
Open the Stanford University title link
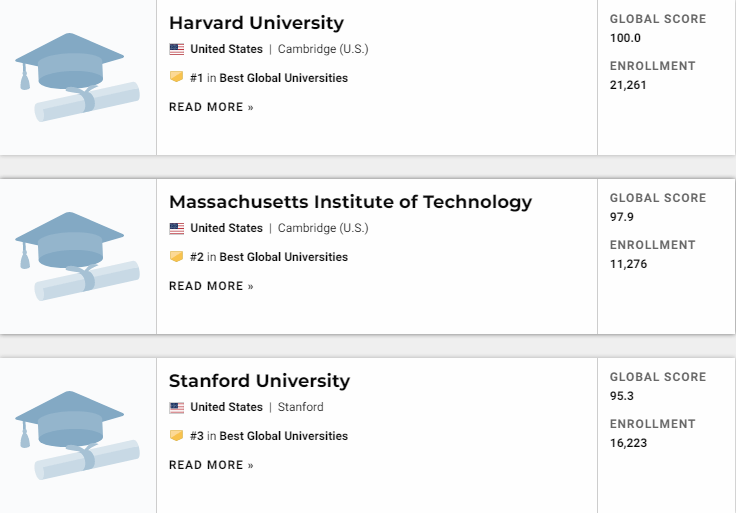tap(259, 381)
